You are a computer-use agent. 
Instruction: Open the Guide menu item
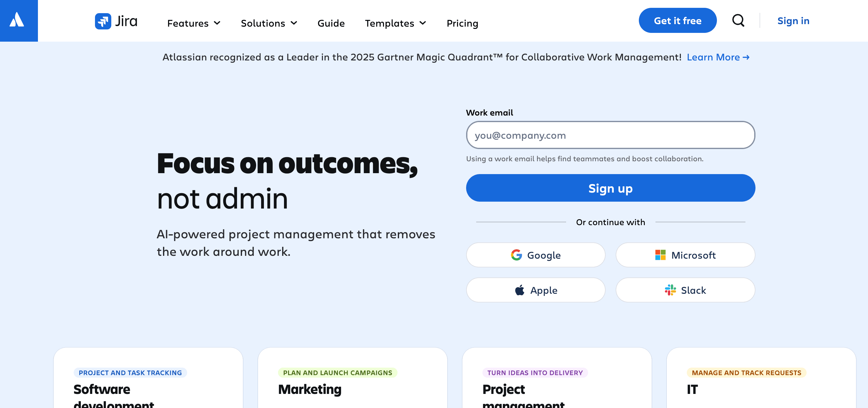331,23
